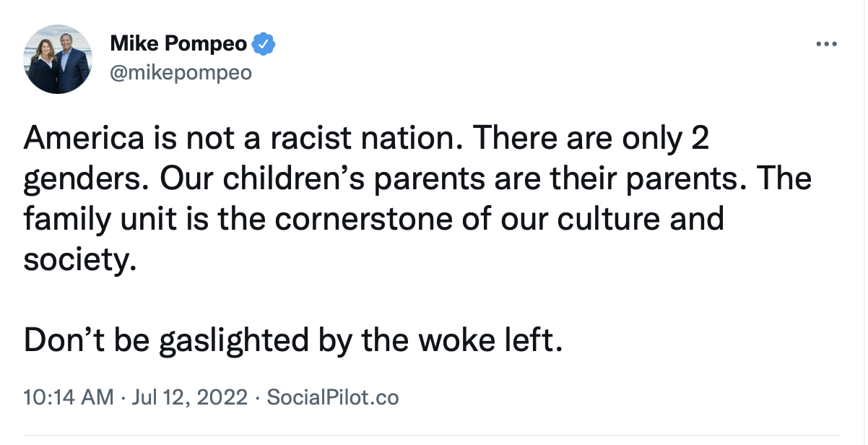Click the Mike Pompeo display name
This screenshot has height=445, width=868.
[178, 45]
